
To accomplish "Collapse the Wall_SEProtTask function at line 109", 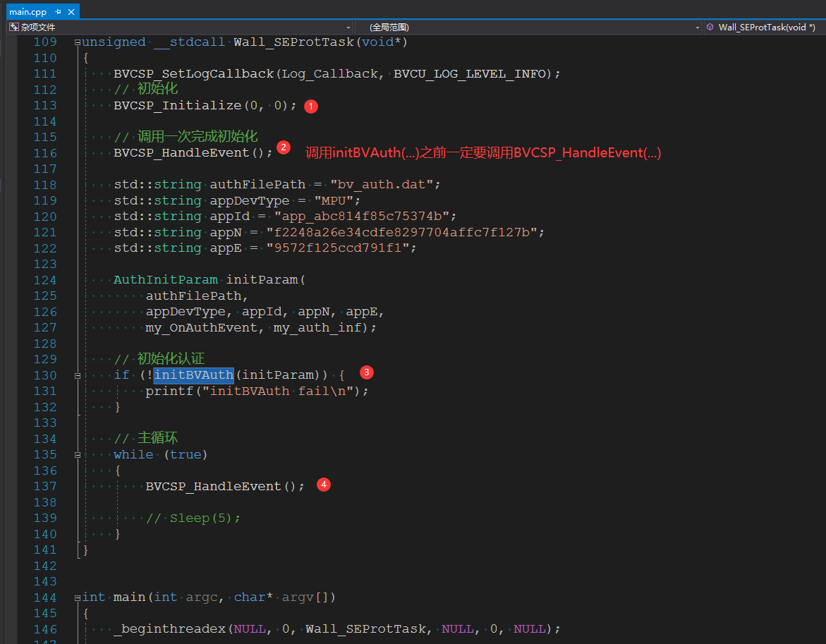I will click(x=77, y=42).
